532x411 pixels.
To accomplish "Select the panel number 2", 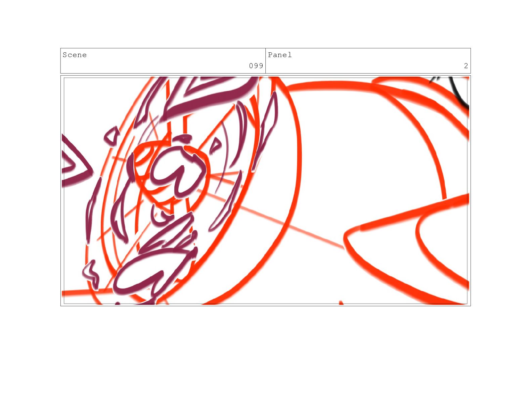I will pyautogui.click(x=466, y=66).
